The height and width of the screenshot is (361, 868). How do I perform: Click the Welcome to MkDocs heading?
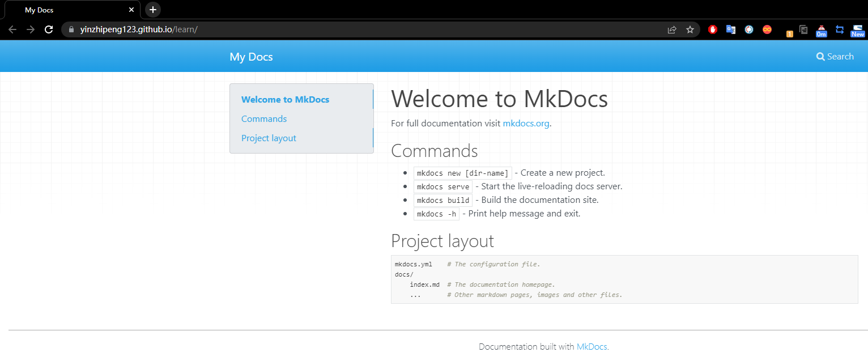pos(499,99)
